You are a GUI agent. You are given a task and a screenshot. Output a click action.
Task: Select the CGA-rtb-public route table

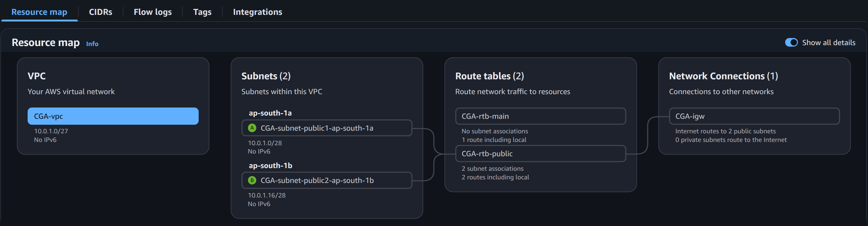pyautogui.click(x=540, y=154)
